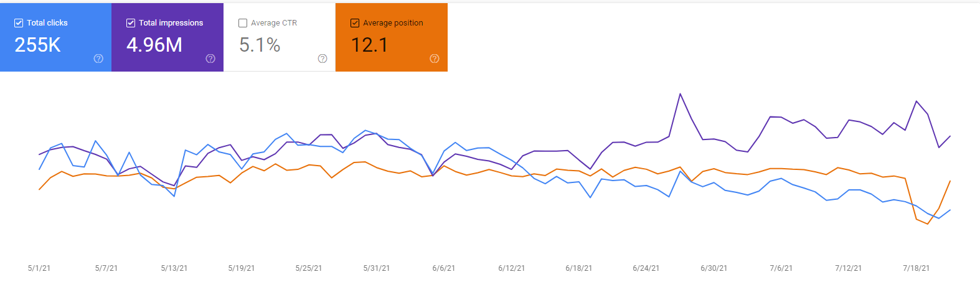
Task: Click the 6/6/21 date label
Action: click(444, 268)
